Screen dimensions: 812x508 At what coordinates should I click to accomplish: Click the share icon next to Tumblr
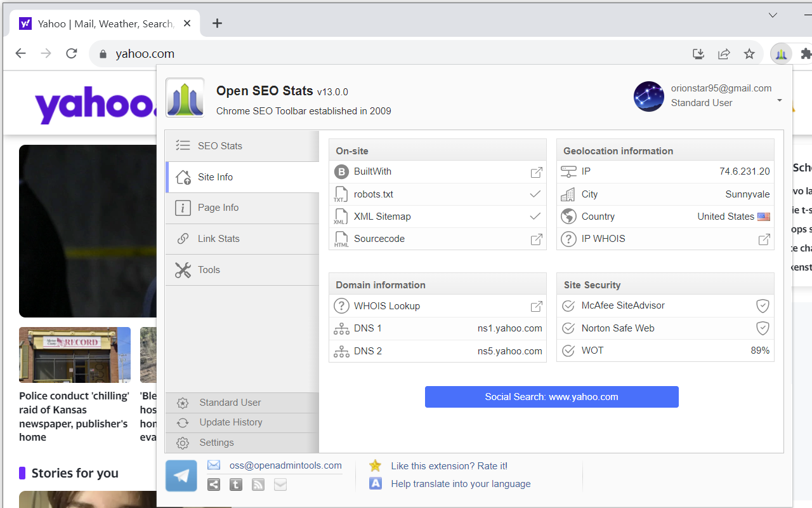pos(213,485)
